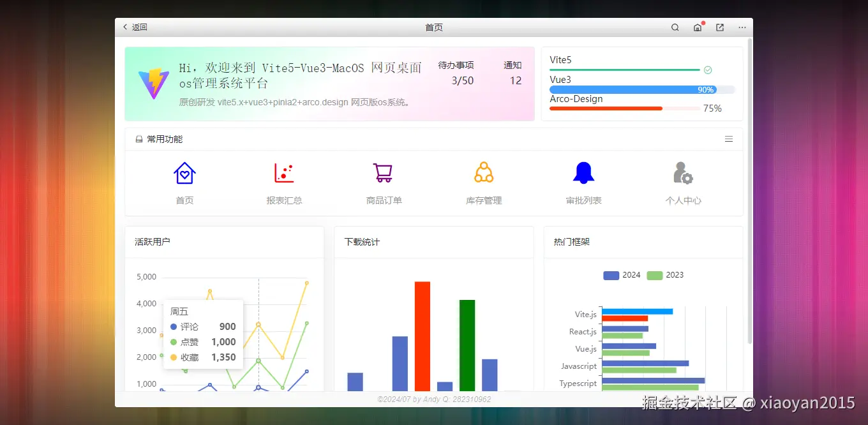Open the 审批列表 bell icon
868x425 pixels.
tap(583, 172)
